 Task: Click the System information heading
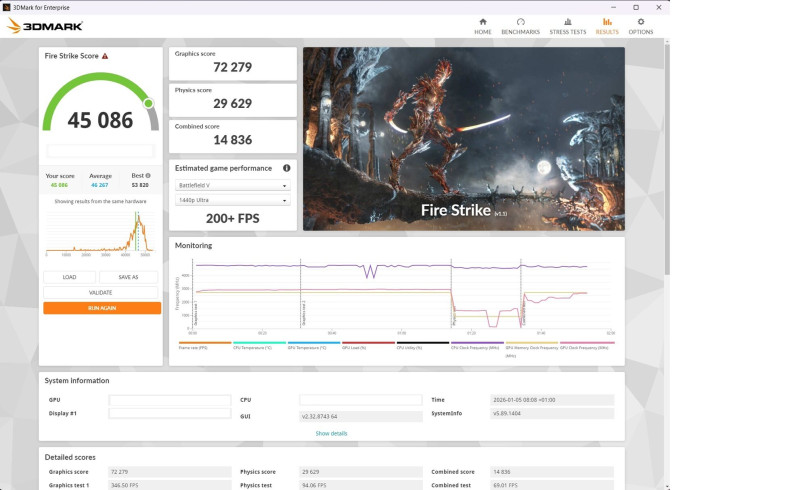(x=77, y=381)
